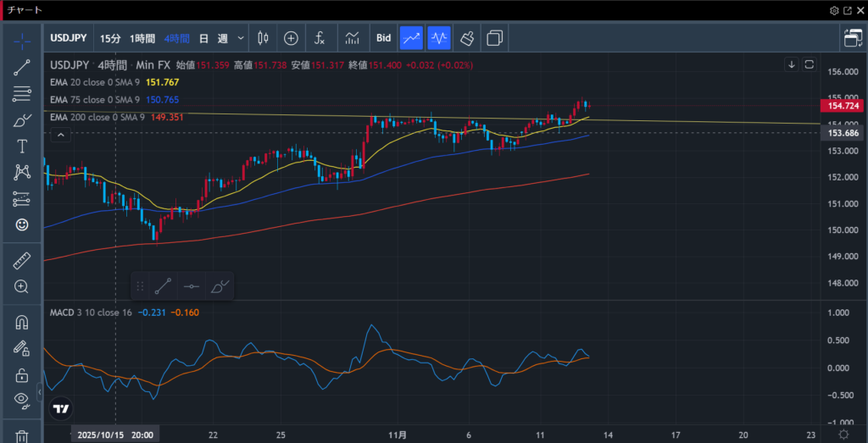Toggle lock all drawings padlock
This screenshot has width=868, height=443.
22,374
